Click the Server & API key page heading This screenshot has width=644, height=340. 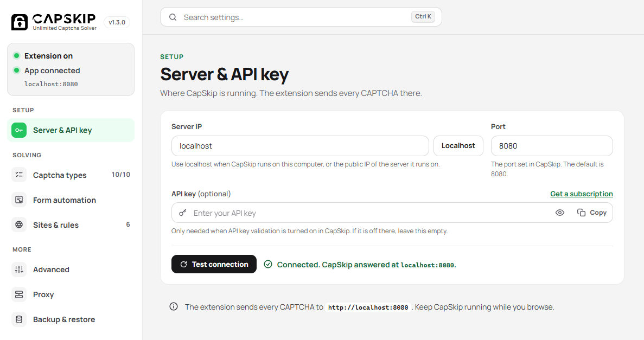coord(224,74)
